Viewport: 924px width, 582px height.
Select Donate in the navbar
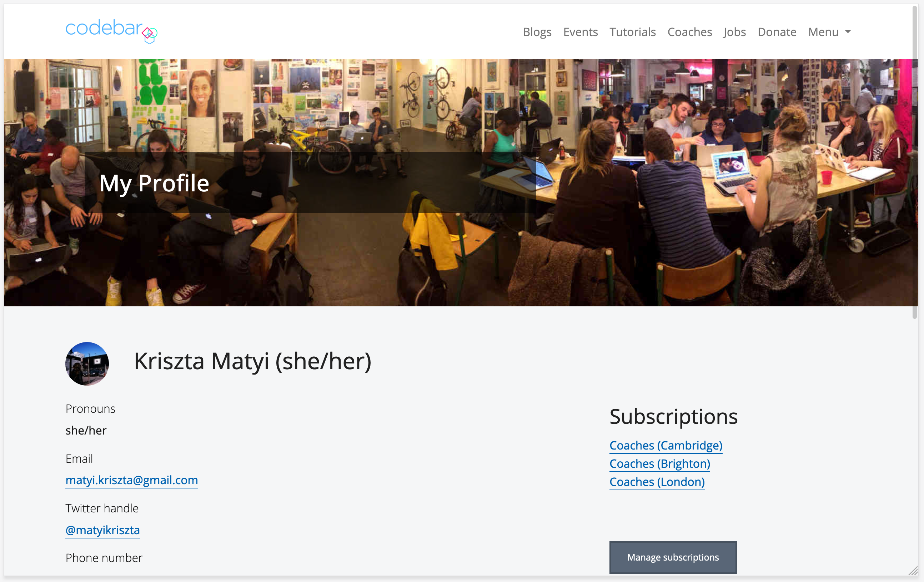[x=777, y=32]
